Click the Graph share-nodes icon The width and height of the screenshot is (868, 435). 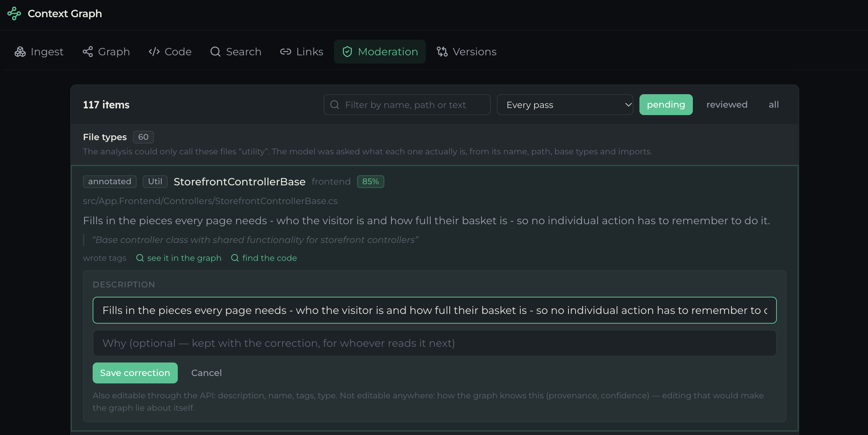point(88,52)
